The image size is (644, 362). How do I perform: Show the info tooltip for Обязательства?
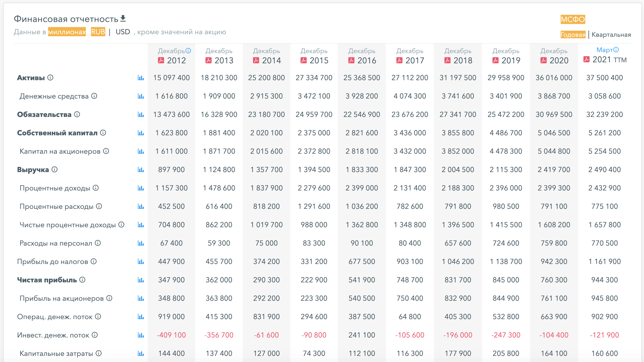pos(77,114)
